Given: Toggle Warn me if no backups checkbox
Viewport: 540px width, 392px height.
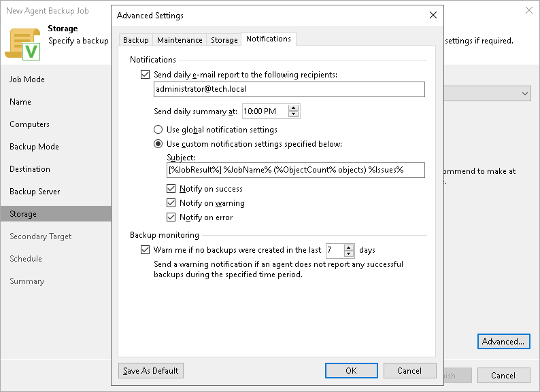Looking at the screenshot, I should coord(146,249).
